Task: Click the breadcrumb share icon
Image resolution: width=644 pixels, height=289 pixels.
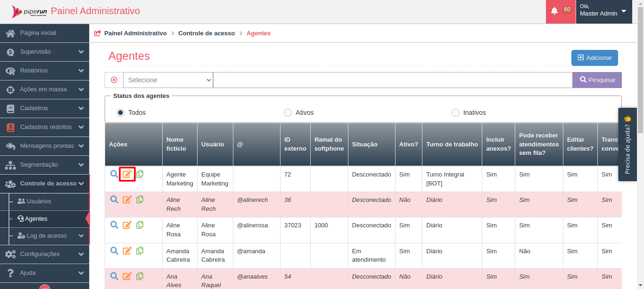Action: pyautogui.click(x=98, y=33)
